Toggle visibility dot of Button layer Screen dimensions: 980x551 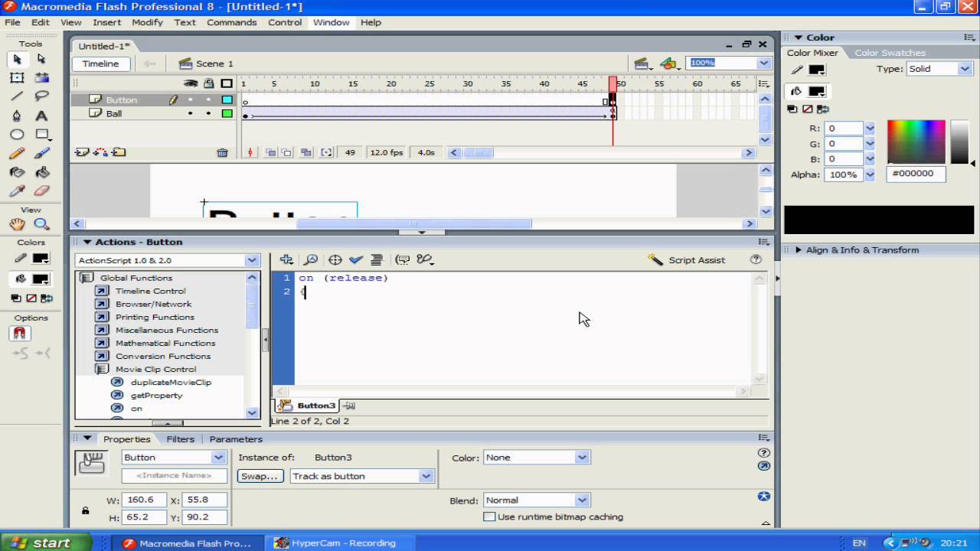tap(191, 99)
